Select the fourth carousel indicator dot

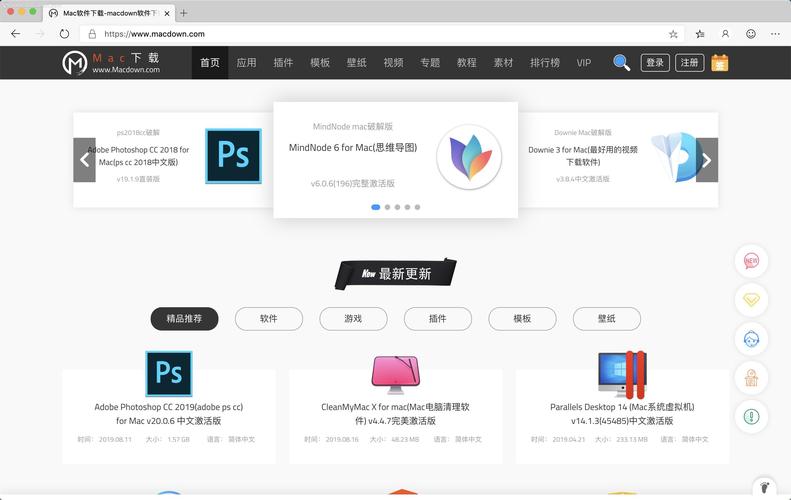tap(408, 207)
